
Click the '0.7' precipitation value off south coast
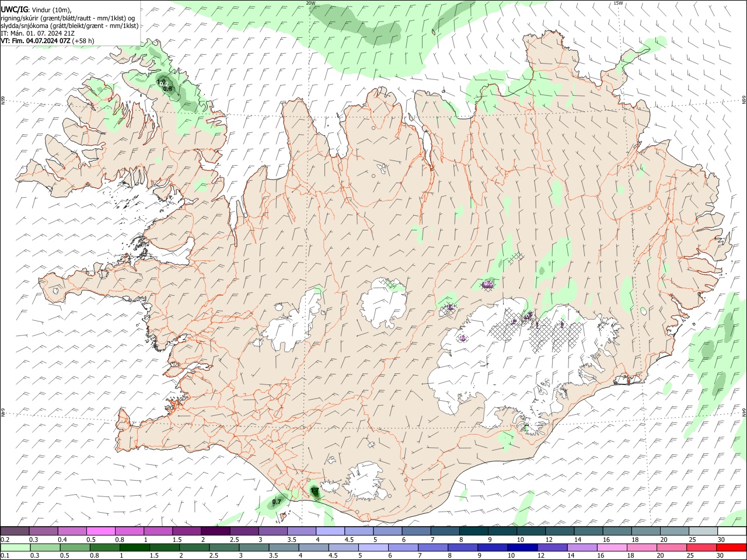coord(277,502)
